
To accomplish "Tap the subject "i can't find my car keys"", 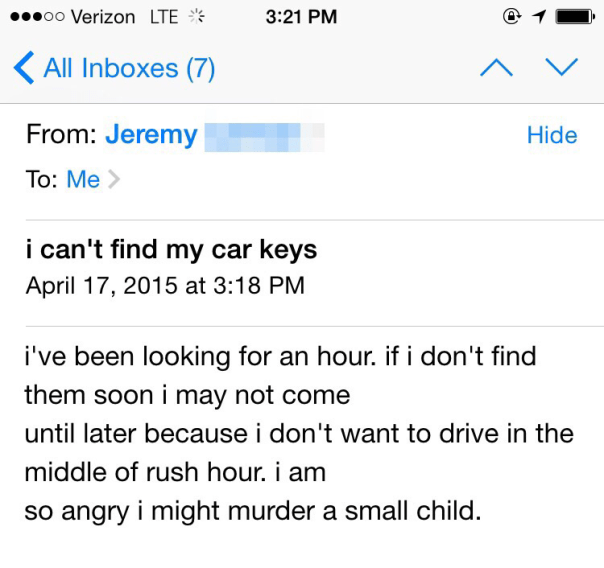I will tap(171, 250).
